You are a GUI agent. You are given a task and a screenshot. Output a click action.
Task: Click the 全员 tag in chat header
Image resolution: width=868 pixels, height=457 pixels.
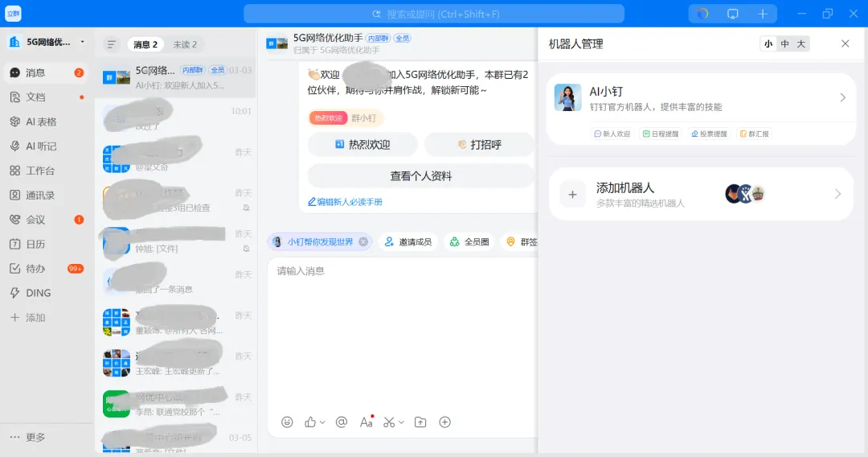403,39
